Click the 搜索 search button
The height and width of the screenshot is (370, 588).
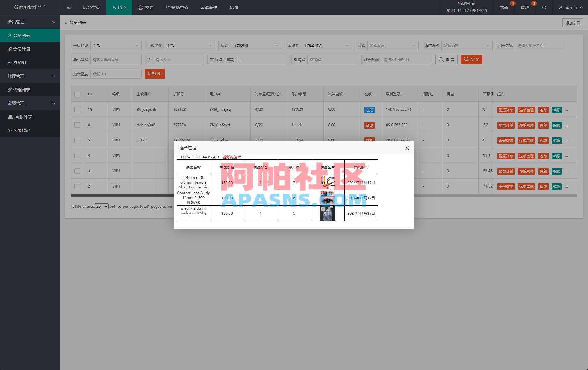tap(446, 59)
